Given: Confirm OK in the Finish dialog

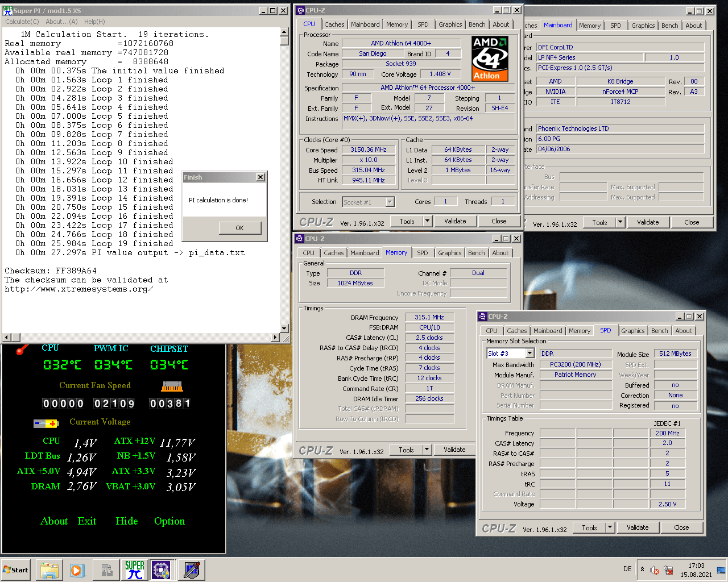Looking at the screenshot, I should (239, 228).
